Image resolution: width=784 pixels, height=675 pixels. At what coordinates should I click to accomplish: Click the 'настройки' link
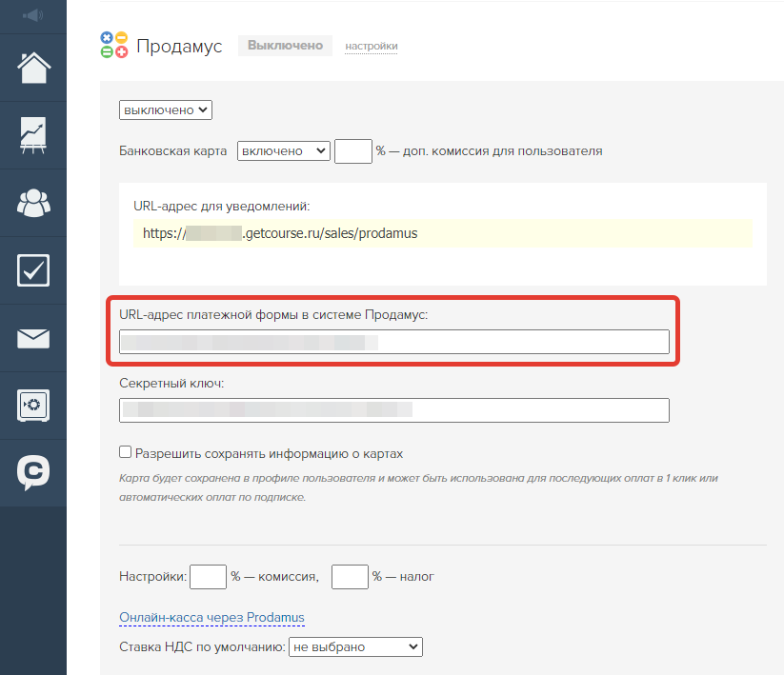point(371,46)
